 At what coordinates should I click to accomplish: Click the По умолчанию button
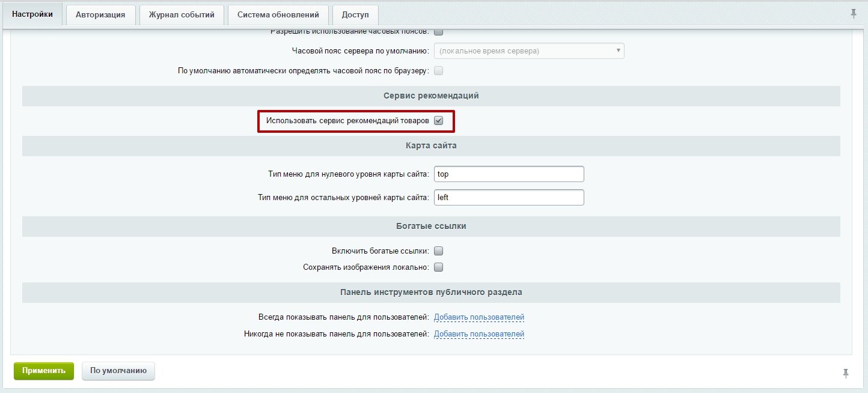click(118, 371)
